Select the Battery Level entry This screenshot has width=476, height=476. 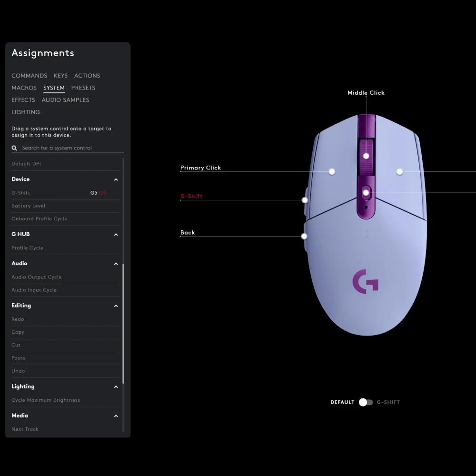tap(66, 206)
